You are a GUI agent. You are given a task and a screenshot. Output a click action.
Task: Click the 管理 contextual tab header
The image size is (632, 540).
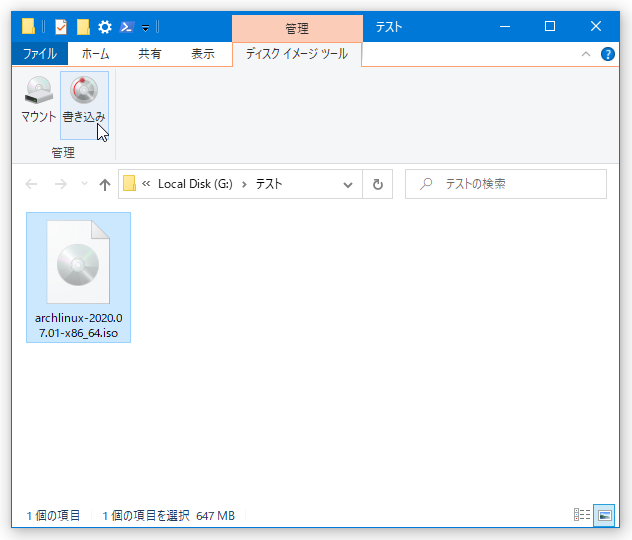pyautogui.click(x=297, y=28)
